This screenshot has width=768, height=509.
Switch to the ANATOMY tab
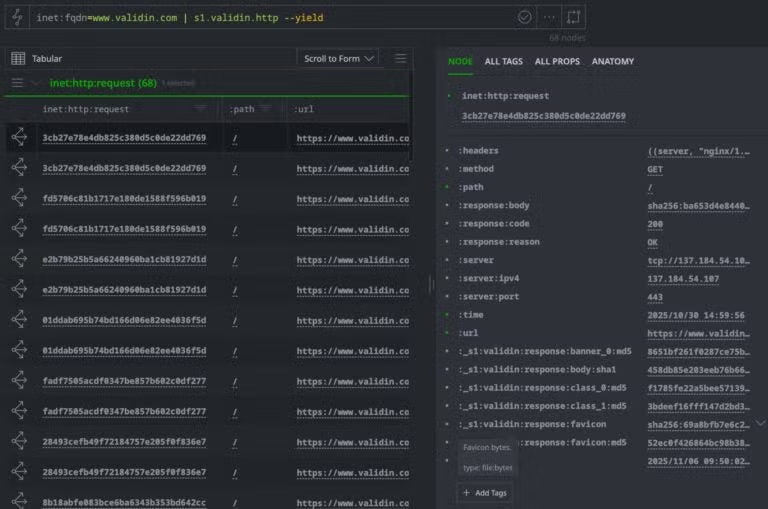(613, 61)
